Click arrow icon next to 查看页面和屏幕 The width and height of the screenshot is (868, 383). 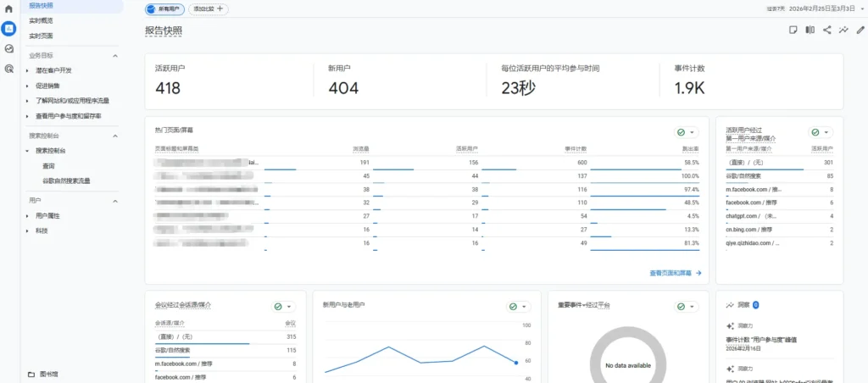point(698,273)
